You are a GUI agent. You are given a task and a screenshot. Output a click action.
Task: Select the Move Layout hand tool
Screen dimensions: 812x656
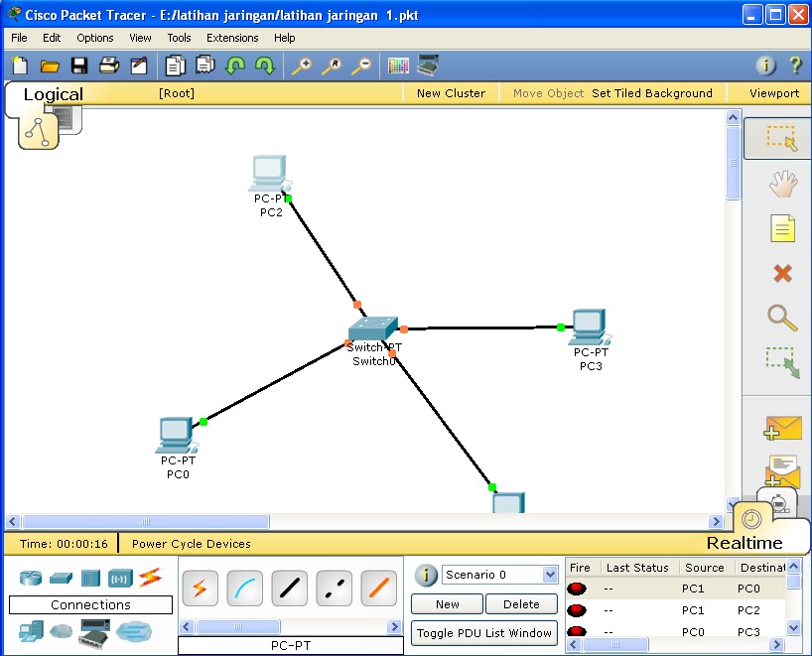pyautogui.click(x=782, y=183)
